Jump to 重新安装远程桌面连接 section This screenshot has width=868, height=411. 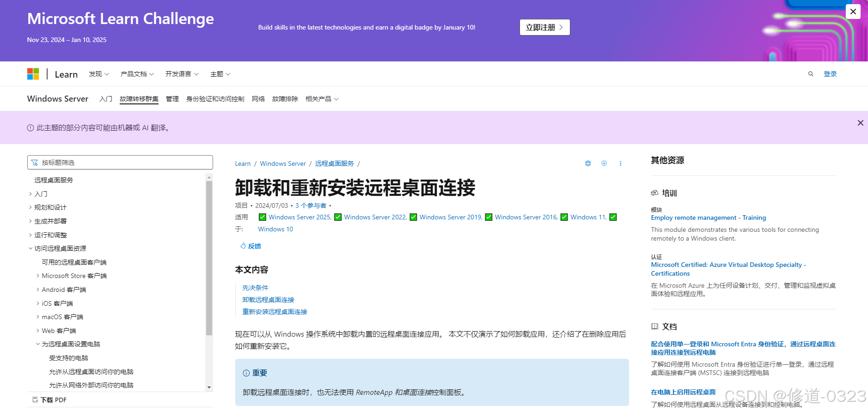coord(275,312)
